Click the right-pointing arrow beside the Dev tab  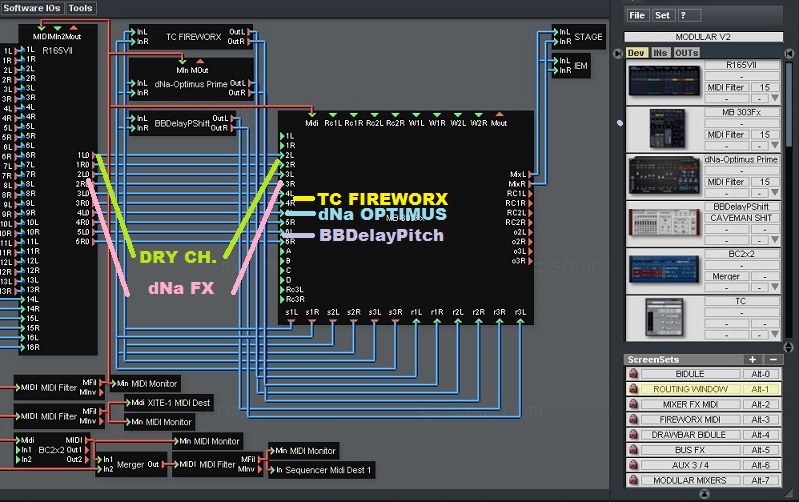pos(618,53)
